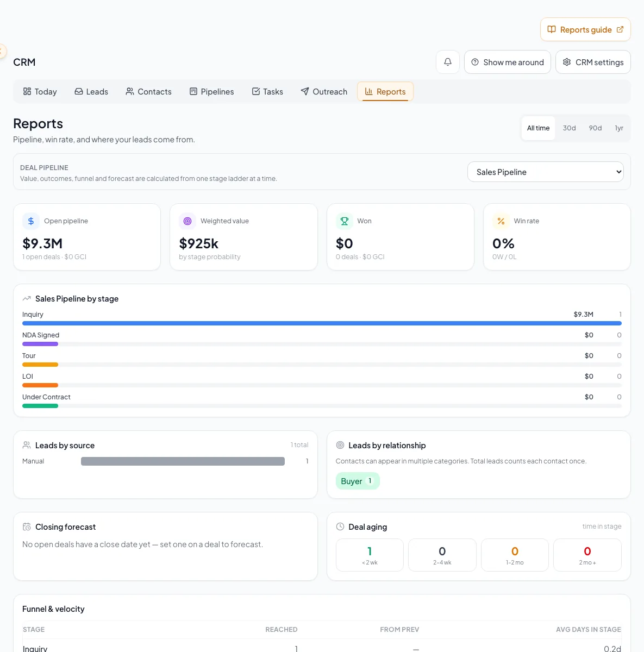Click the Show me around help icon
644x652 pixels.
click(x=475, y=62)
